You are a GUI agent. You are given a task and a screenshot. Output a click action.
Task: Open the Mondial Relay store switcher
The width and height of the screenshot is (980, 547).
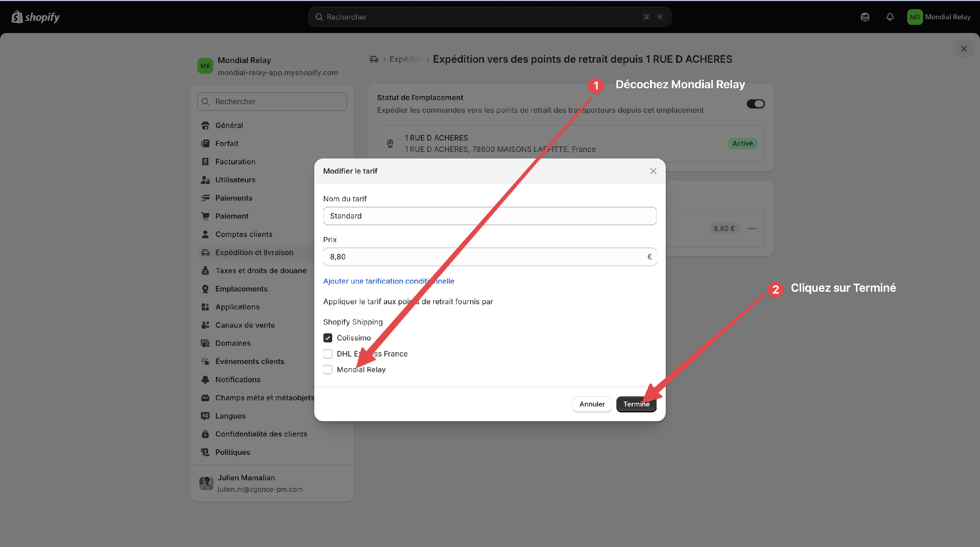tap(272, 66)
